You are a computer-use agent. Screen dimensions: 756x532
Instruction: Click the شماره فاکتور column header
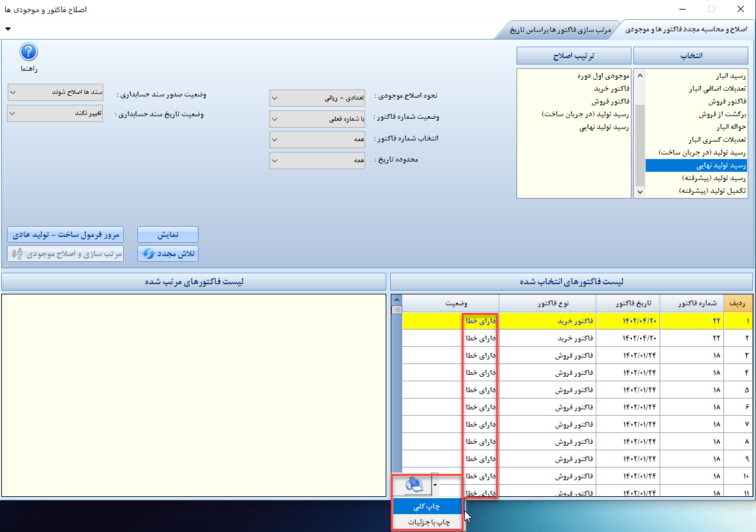coord(693,303)
